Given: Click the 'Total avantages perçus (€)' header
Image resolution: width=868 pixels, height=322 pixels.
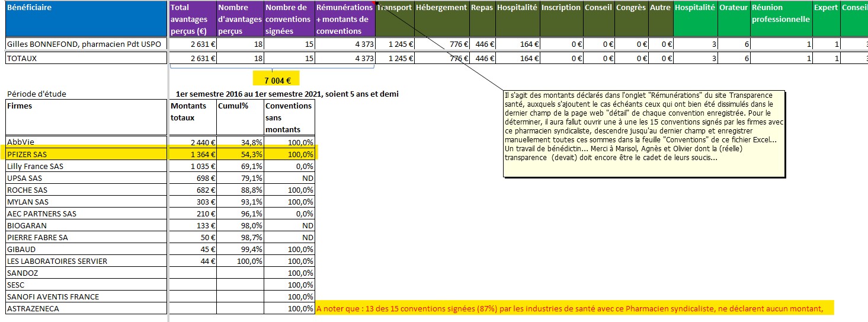Looking at the screenshot, I should tap(193, 19).
